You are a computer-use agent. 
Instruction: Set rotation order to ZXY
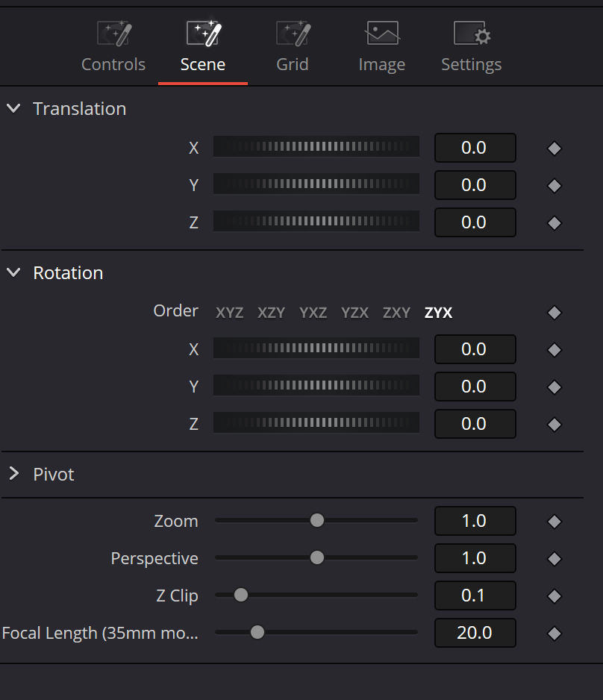point(396,313)
